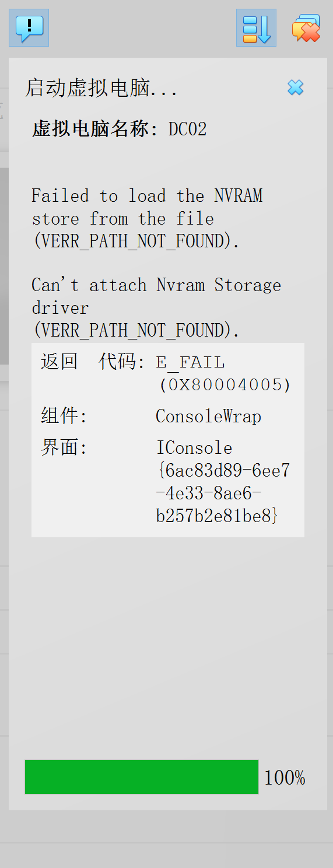
Task: Collapse the 启动虚拟电脑... notification title
Action: pyautogui.click(x=101, y=88)
